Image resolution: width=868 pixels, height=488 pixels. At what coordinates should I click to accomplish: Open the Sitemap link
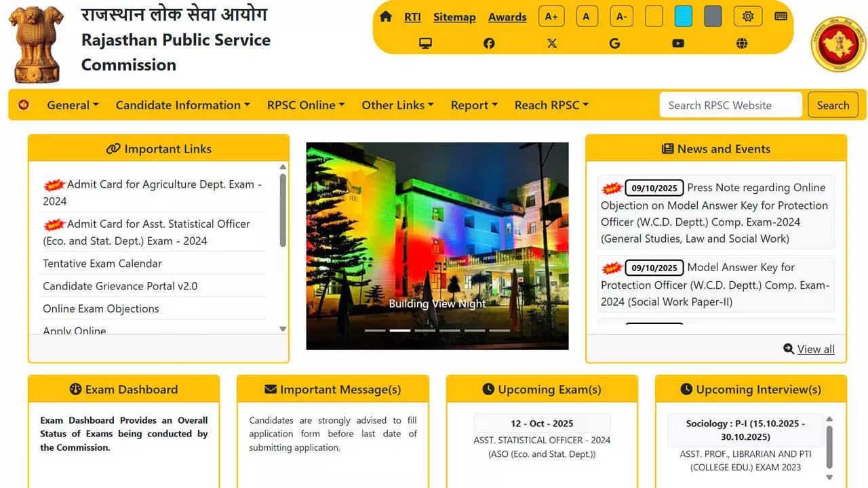click(x=454, y=17)
